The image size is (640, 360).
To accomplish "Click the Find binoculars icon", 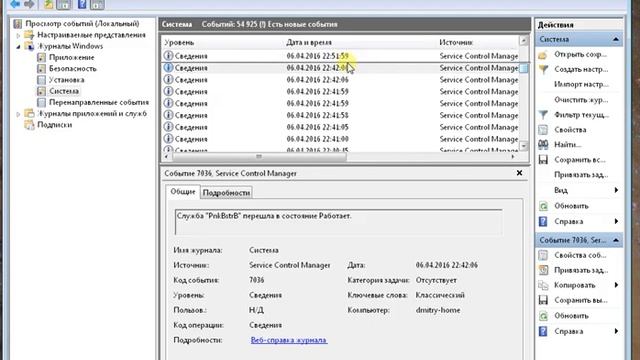I will click(x=543, y=144).
